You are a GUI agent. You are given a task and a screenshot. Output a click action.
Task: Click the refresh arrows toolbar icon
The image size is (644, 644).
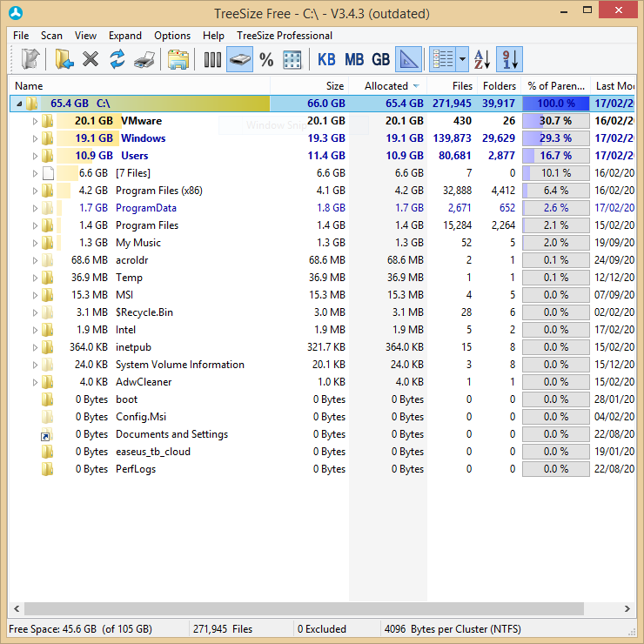pyautogui.click(x=117, y=59)
